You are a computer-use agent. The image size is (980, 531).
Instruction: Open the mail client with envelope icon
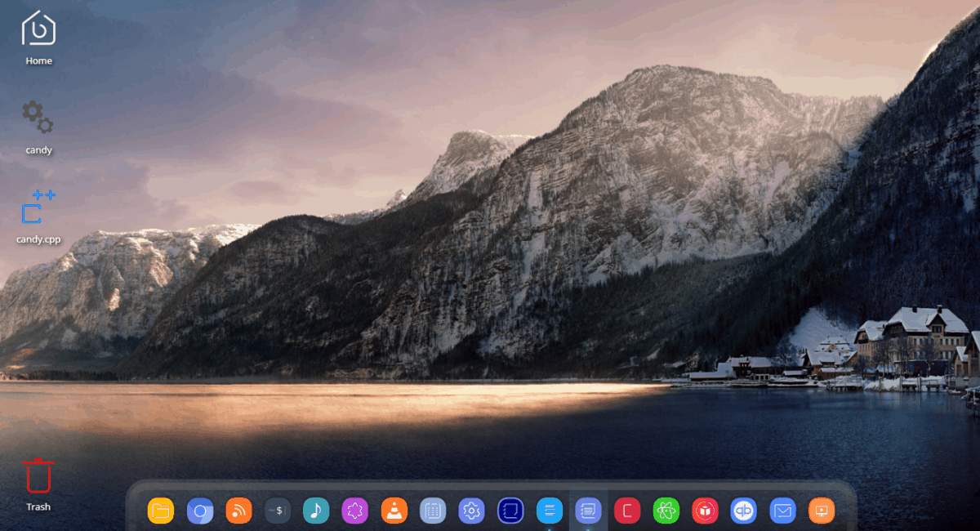tap(782, 510)
